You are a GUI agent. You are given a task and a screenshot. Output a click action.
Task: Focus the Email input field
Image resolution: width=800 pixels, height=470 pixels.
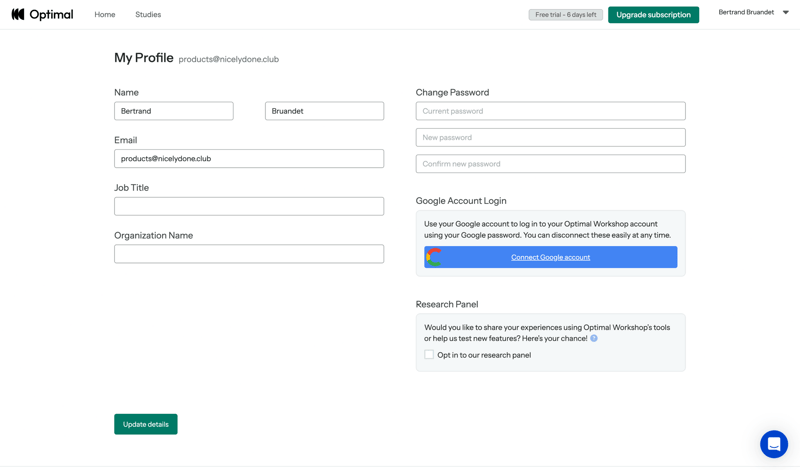point(249,159)
